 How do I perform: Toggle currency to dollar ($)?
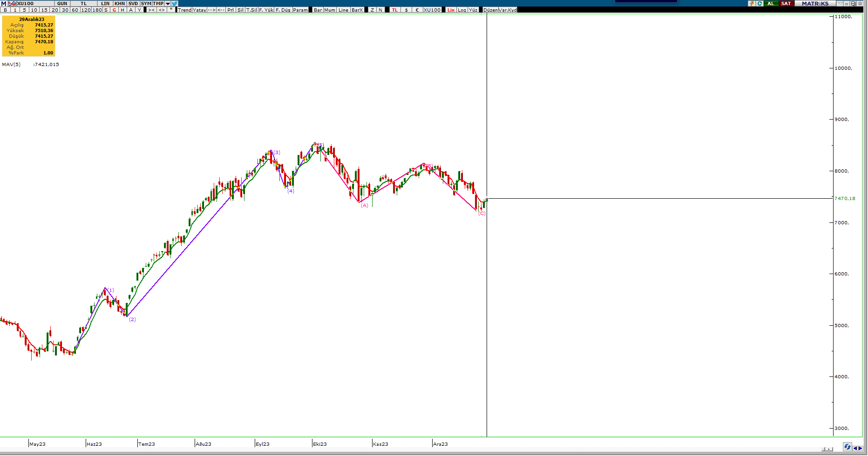click(406, 10)
